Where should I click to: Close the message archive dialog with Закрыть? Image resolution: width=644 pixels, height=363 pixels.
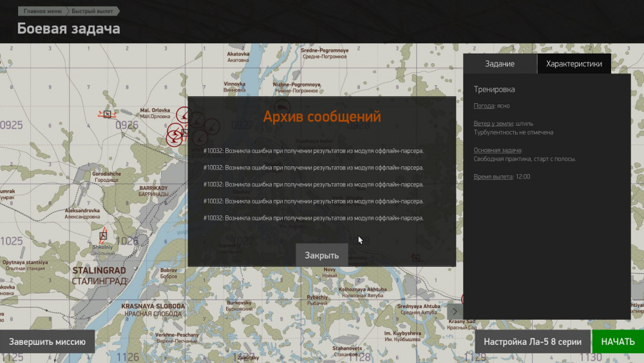321,255
